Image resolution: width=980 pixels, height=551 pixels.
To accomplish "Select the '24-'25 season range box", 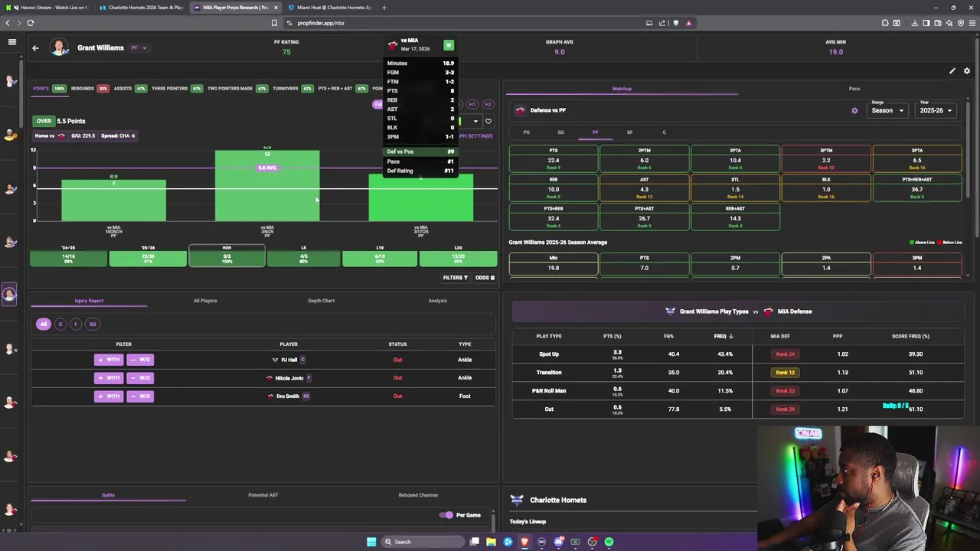I will pos(69,256).
